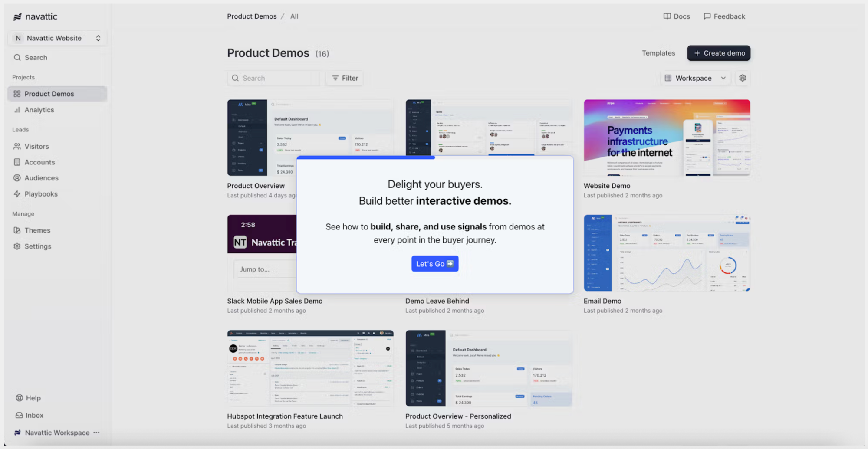The image size is (868, 449).
Task: Open the Accounts page
Action: coord(57,162)
